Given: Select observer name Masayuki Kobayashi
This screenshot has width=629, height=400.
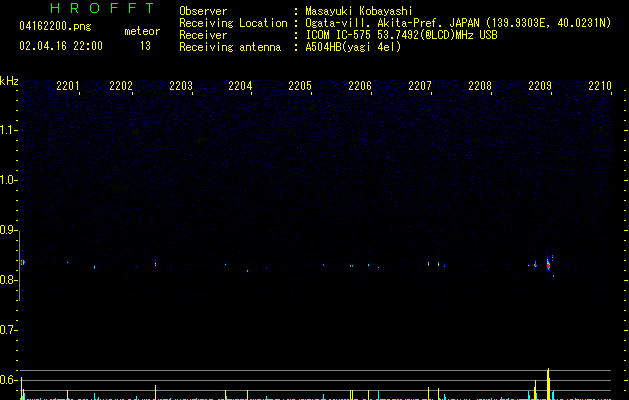Looking at the screenshot, I should pyautogui.click(x=359, y=11).
